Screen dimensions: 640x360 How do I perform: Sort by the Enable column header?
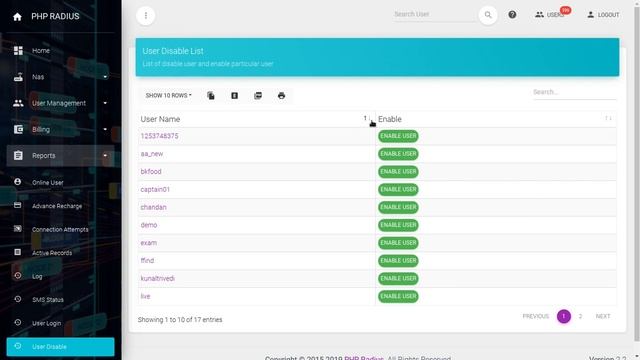(496, 119)
